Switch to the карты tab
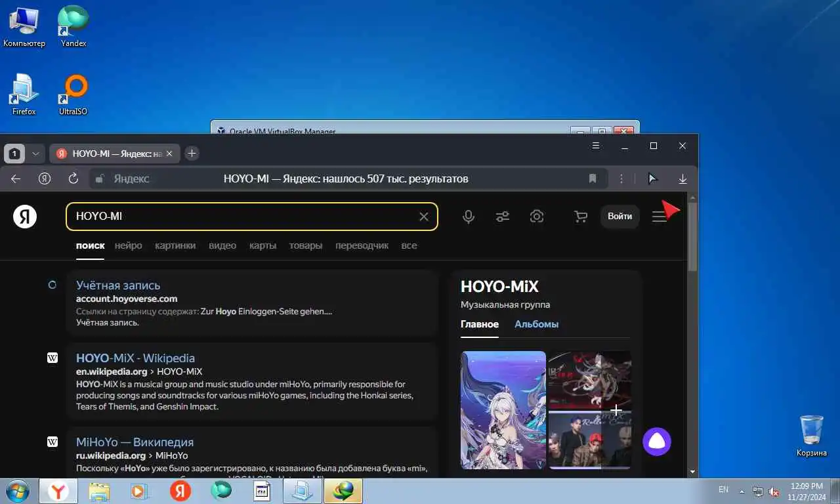Screen dimensions: 840x504 point(262,245)
